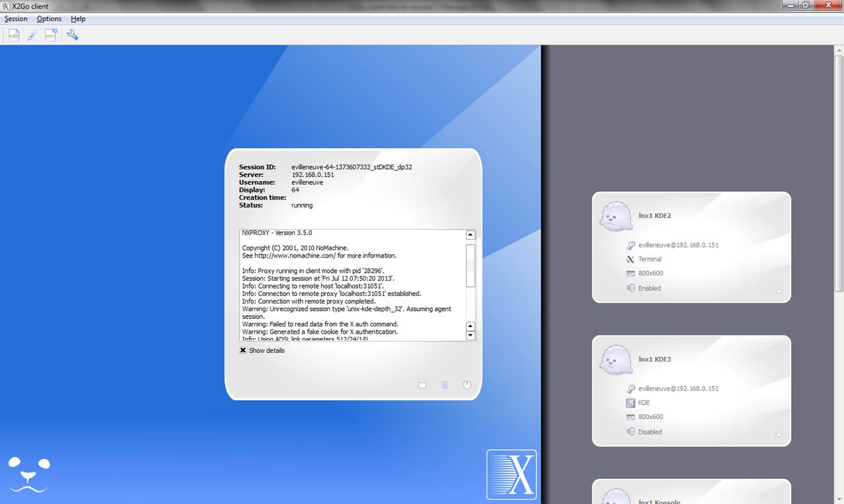The width and height of the screenshot is (844, 504).
Task: Click the session ID value evilleneuve-64-1373607333_stDKDE_dp32
Action: tap(352, 167)
